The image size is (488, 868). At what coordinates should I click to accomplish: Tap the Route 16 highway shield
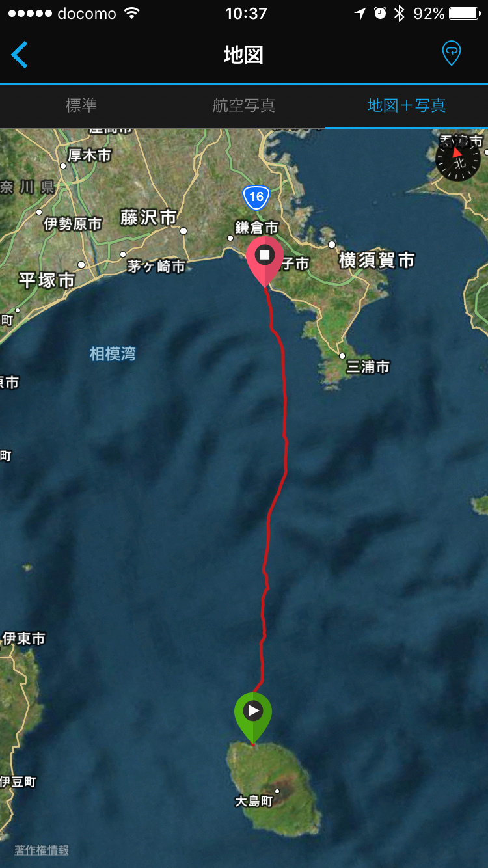[256, 197]
